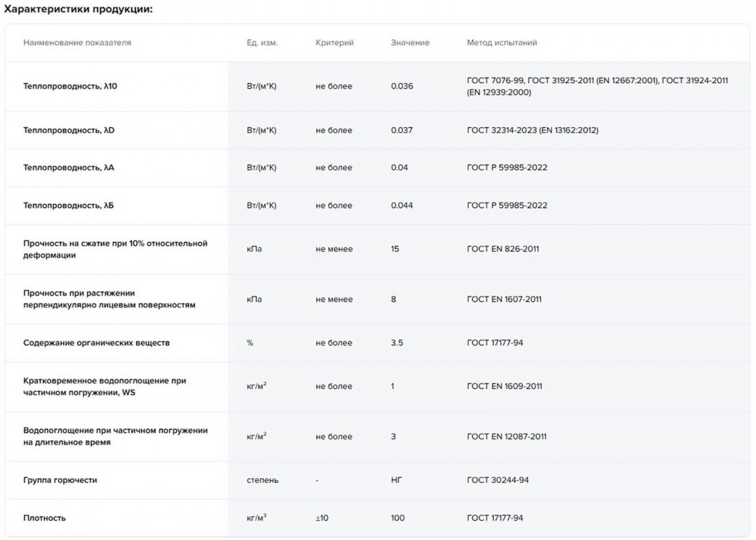
Task: Click the 'Ед. изм.' column header
Action: [x=262, y=43]
